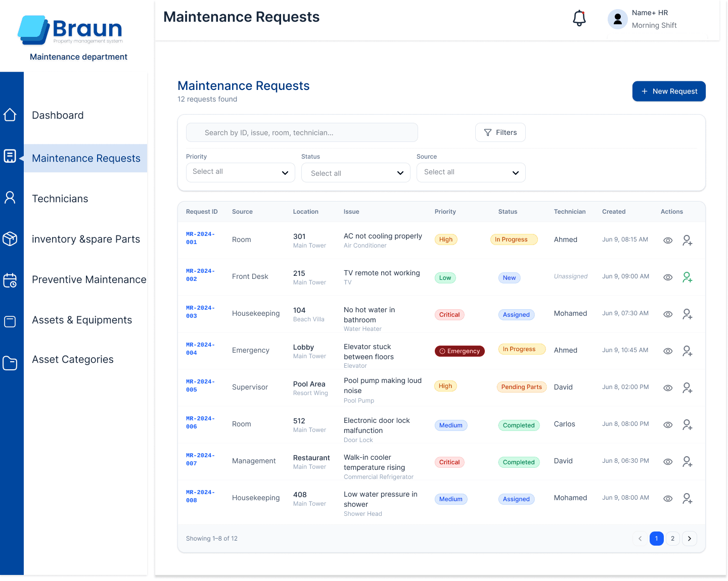
Task: Click eye icon for MR-2024-005
Action: 668,388
